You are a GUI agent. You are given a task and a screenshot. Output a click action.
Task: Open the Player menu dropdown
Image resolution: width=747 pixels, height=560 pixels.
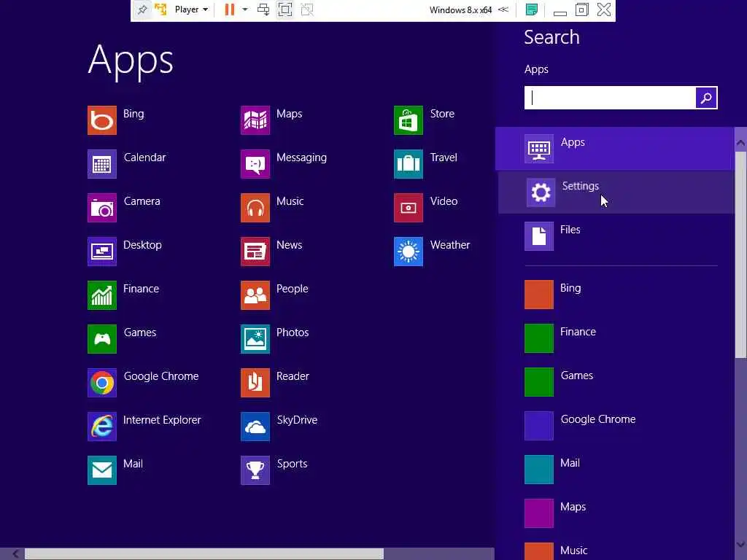point(192,9)
